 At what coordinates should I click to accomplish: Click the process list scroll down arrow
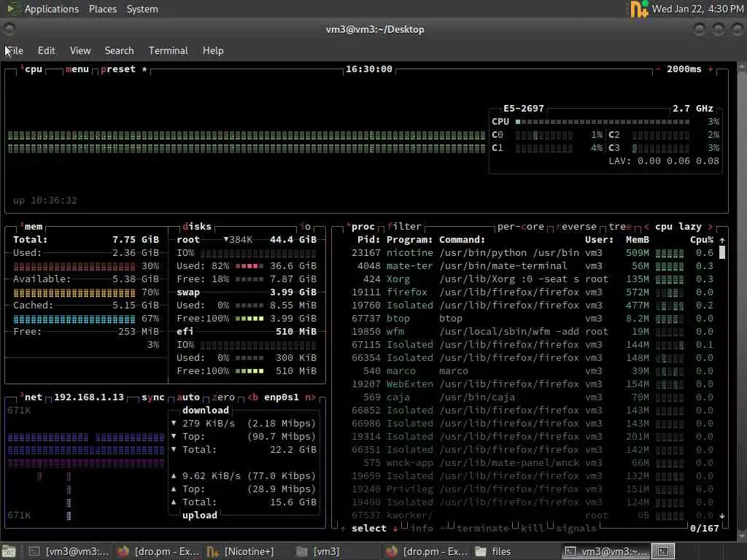tap(722, 516)
